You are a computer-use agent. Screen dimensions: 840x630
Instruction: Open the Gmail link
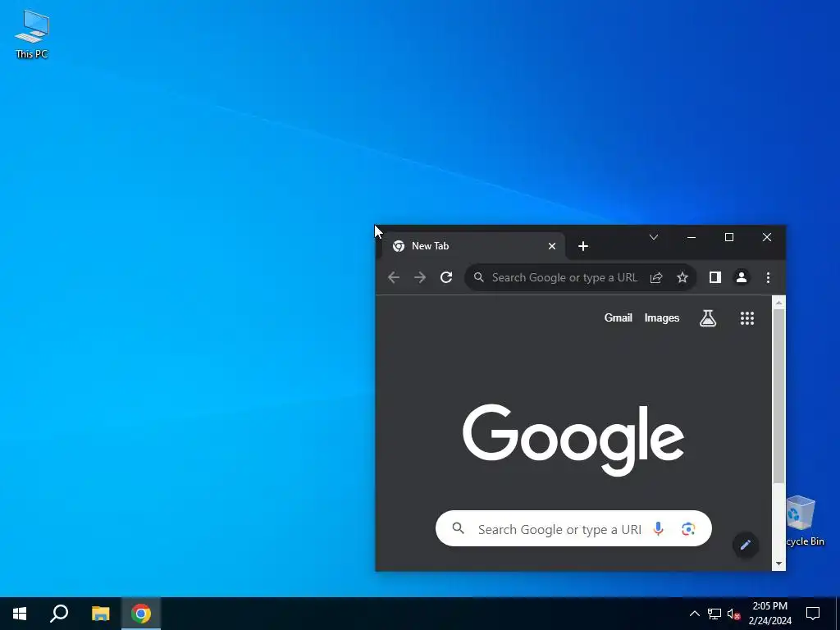(619, 317)
